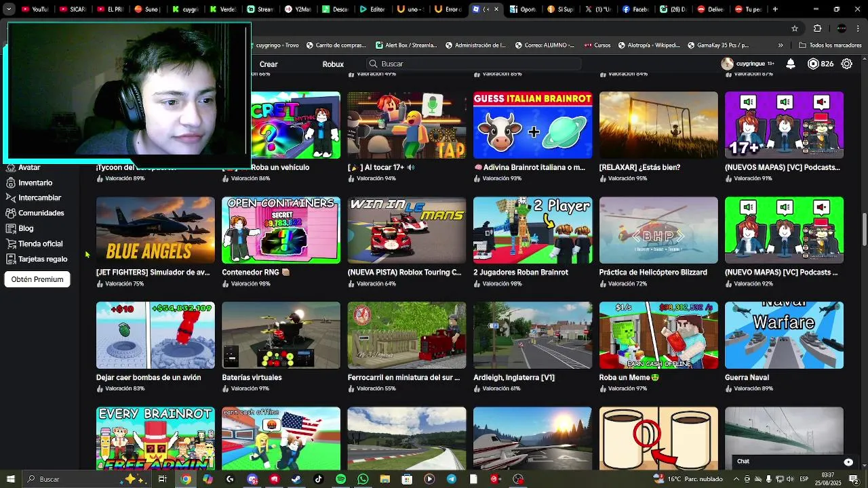Click the Robux navigation tab
Screen dimensions: 868x488
point(333,64)
